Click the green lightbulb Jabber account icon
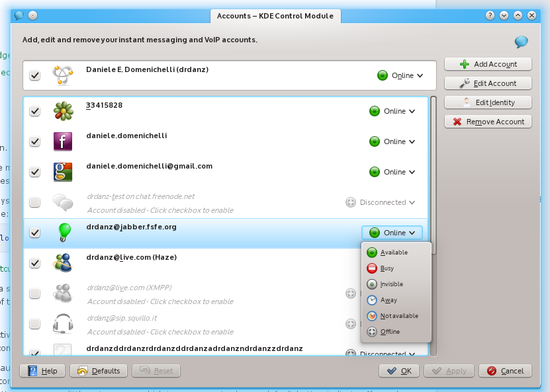Screen dimensions: 550x392 pyautogui.click(x=63, y=232)
